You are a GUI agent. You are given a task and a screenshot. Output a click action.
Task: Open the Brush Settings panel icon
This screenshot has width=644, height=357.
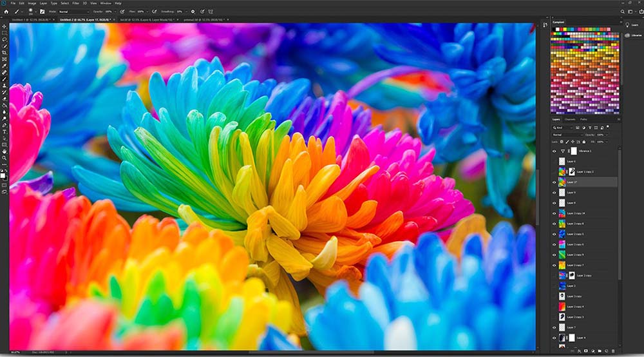[x=42, y=12]
